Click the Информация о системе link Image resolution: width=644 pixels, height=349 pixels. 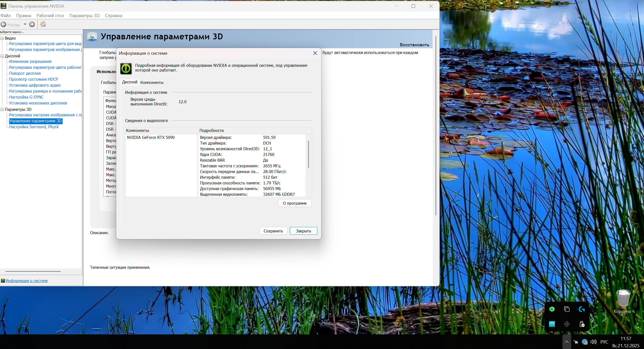[x=26, y=281]
